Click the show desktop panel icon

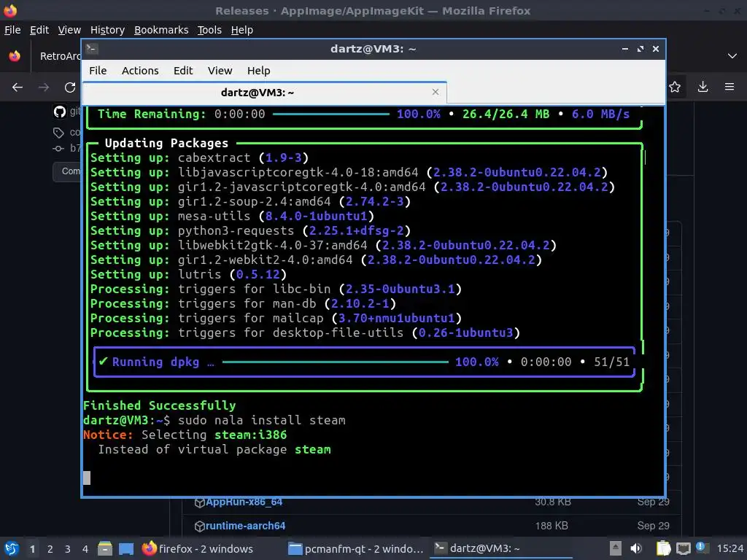tap(126, 548)
